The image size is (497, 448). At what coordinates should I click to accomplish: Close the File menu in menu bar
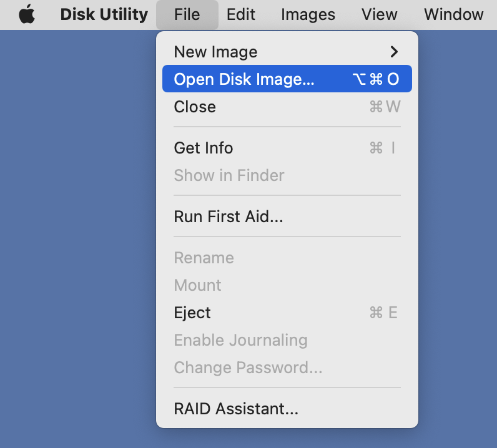coord(187,14)
